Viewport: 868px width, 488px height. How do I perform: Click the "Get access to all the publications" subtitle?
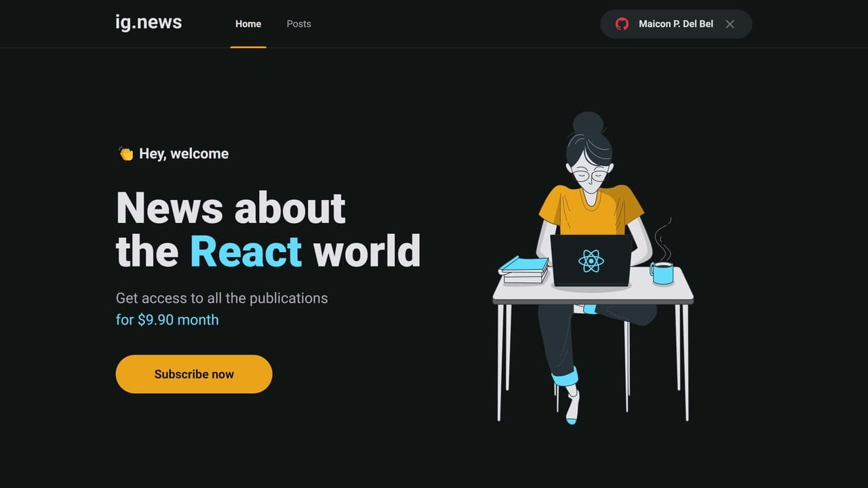point(222,298)
